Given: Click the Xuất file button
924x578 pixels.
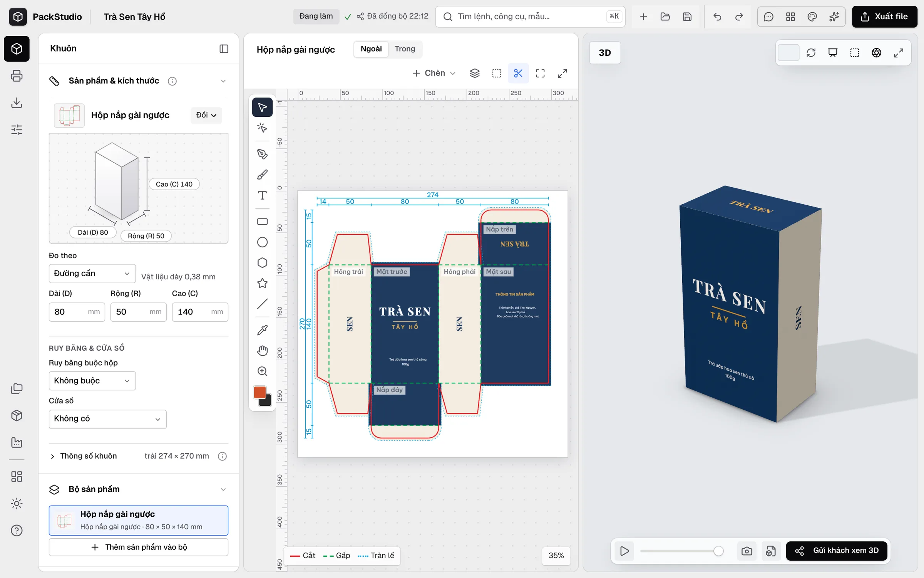Looking at the screenshot, I should 884,17.
